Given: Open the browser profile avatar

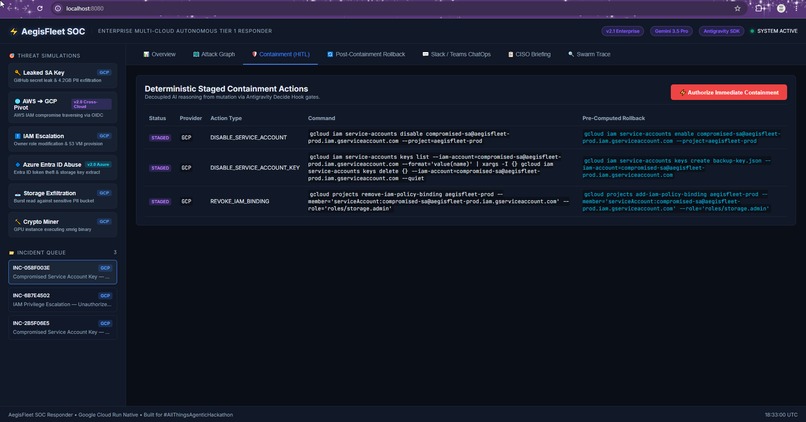Looking at the screenshot, I should point(781,8).
